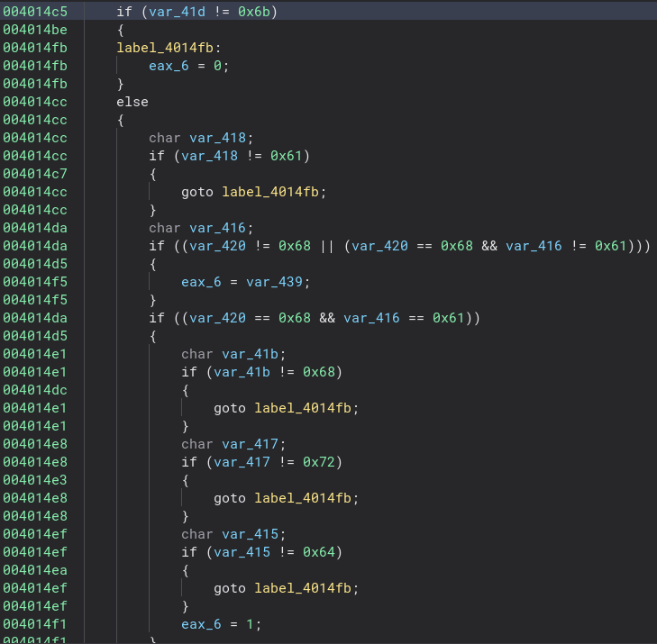The image size is (657, 644).
Task: Click the else keyword
Action: coord(132,102)
